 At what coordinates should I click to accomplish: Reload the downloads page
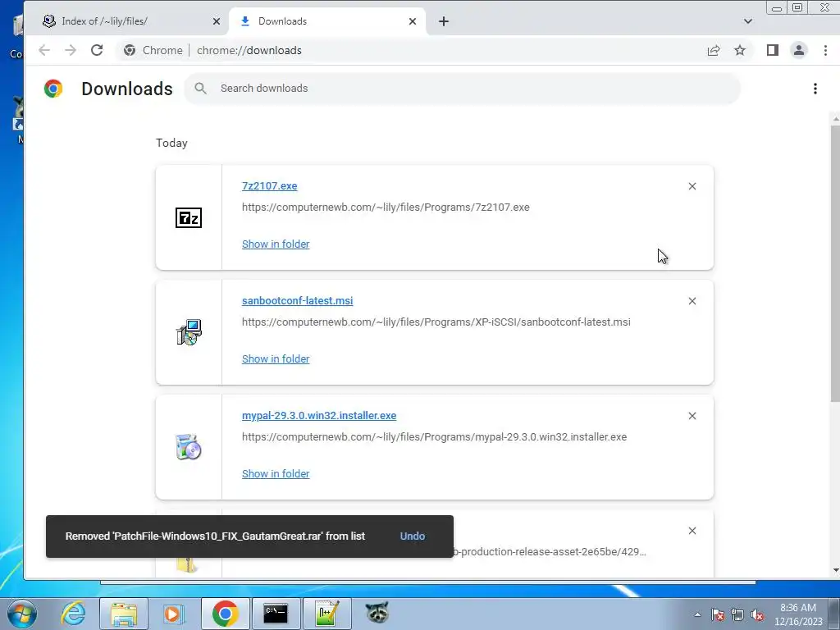[x=97, y=50]
